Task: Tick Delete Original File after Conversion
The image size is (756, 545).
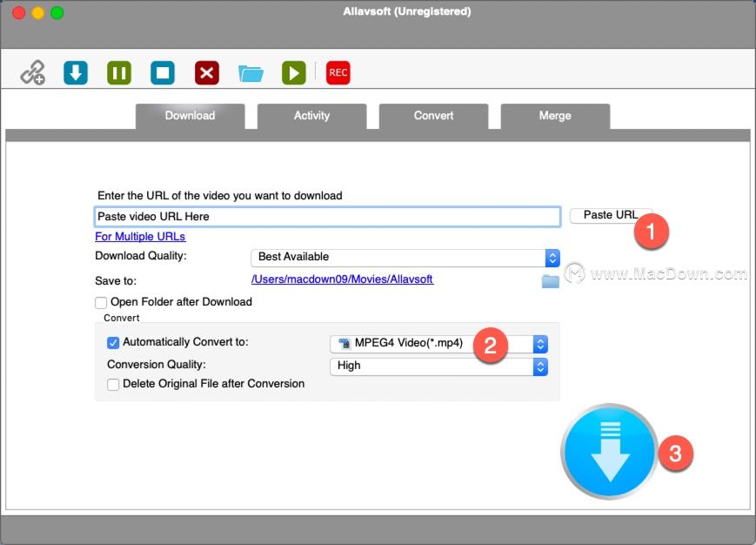Action: (x=113, y=385)
